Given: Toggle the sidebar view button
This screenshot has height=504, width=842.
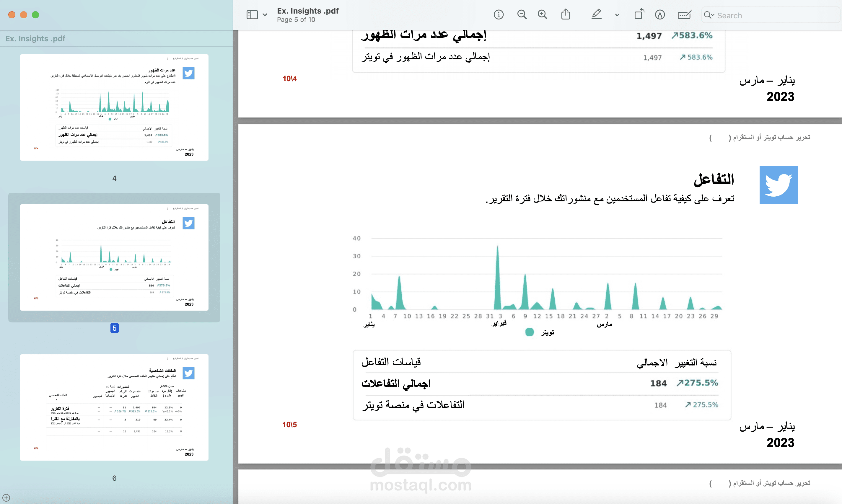Looking at the screenshot, I should [252, 14].
